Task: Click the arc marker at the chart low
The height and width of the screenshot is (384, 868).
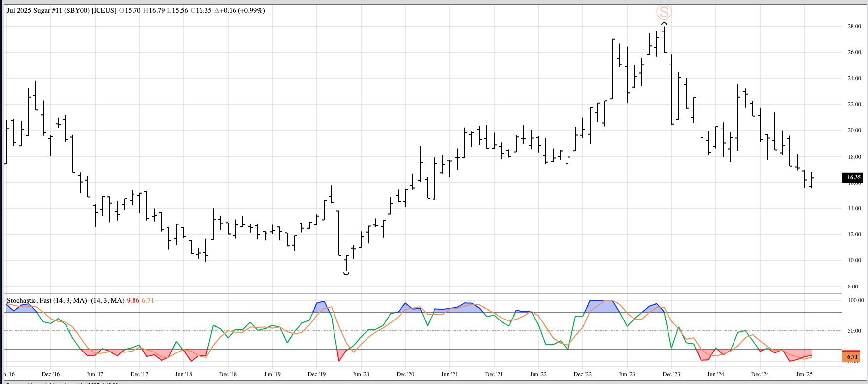Action: (346, 273)
